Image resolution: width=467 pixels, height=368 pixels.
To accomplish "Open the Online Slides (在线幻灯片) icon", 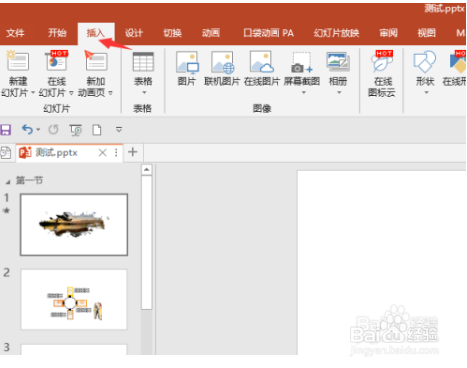I will pyautogui.click(x=57, y=61).
